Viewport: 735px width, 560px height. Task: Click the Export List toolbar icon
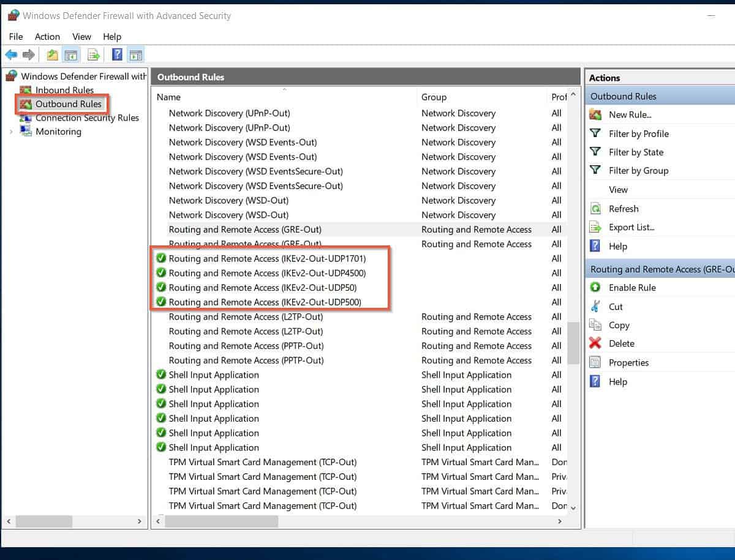click(93, 55)
